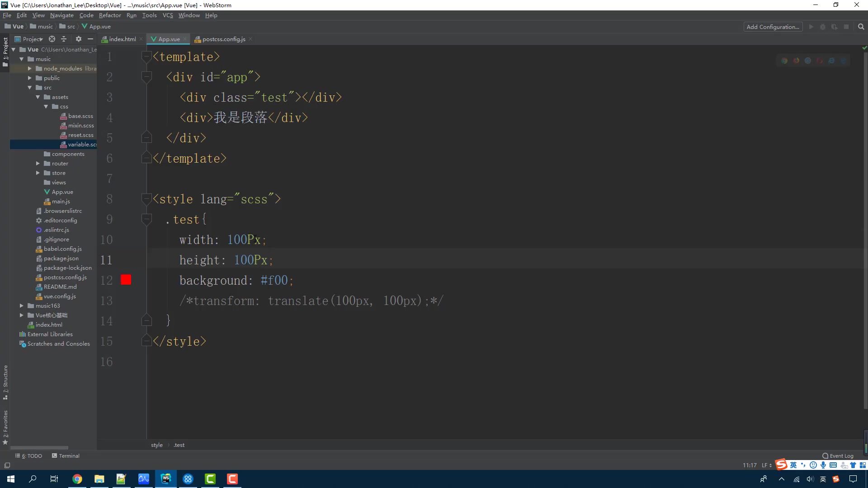Hide the Project panel with minus icon

pos(90,39)
